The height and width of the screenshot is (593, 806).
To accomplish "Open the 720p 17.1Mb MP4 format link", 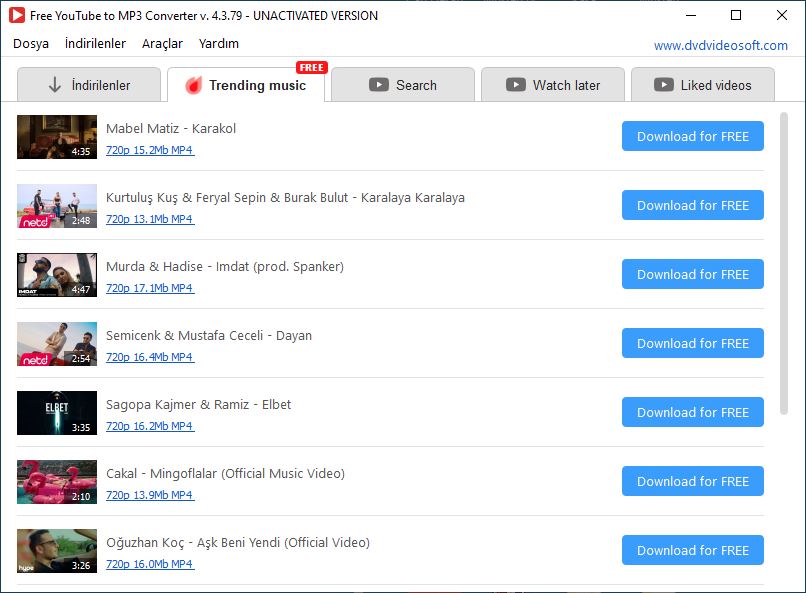I will pos(150,288).
